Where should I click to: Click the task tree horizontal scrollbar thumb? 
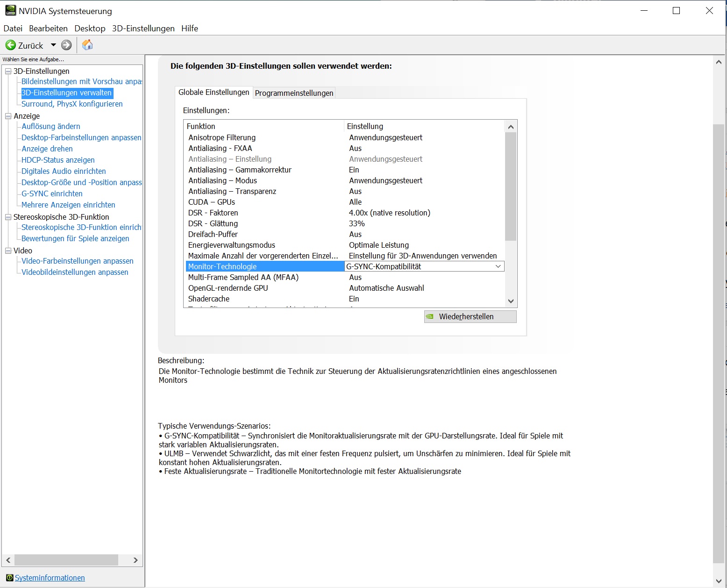pos(66,560)
